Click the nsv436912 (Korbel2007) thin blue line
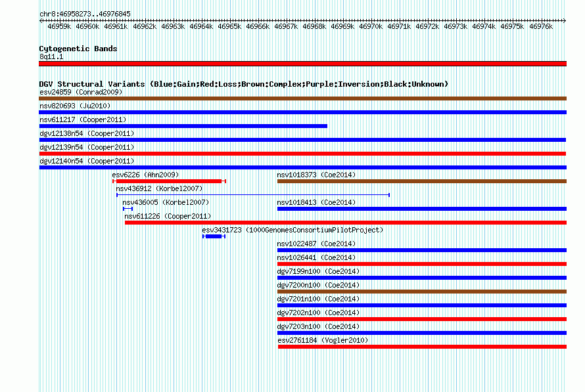This screenshot has height=392, width=585. coord(253,195)
